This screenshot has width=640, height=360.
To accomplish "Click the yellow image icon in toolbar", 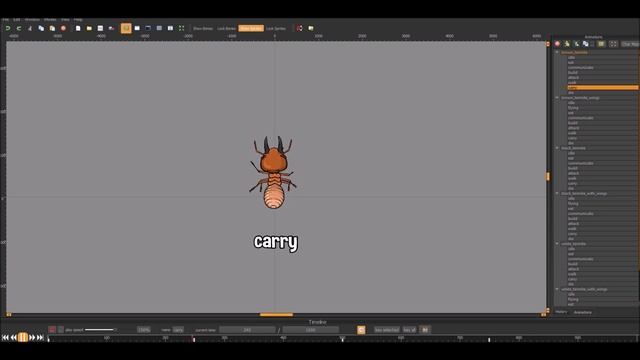I will point(311,28).
